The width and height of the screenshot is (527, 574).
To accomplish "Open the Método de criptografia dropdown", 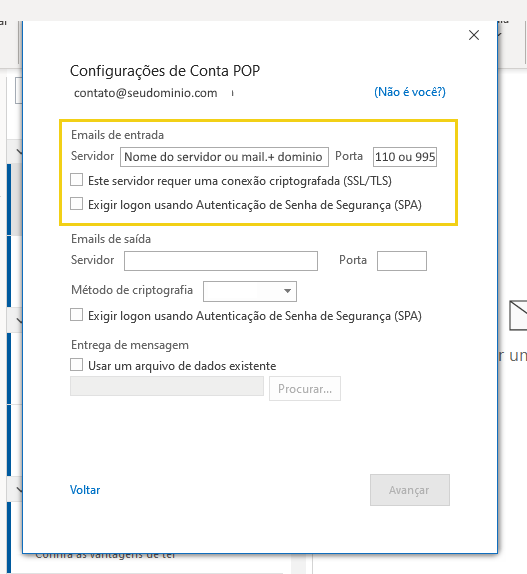I will tap(250, 291).
